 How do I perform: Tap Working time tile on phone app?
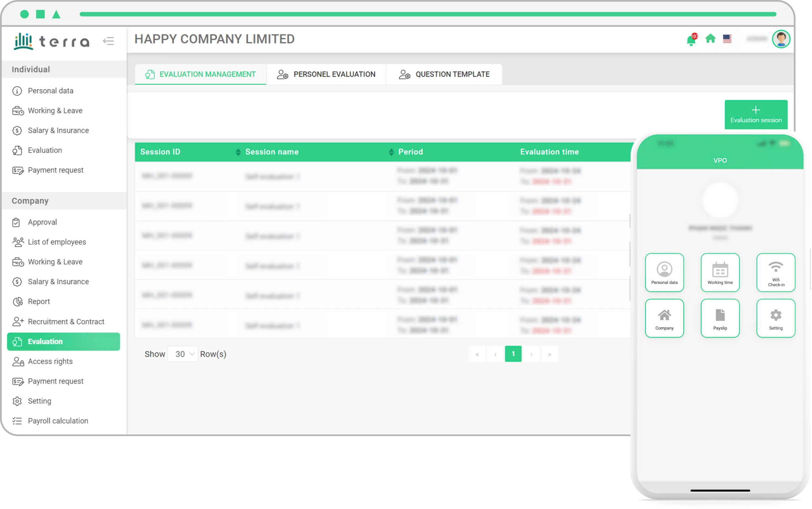click(x=720, y=272)
